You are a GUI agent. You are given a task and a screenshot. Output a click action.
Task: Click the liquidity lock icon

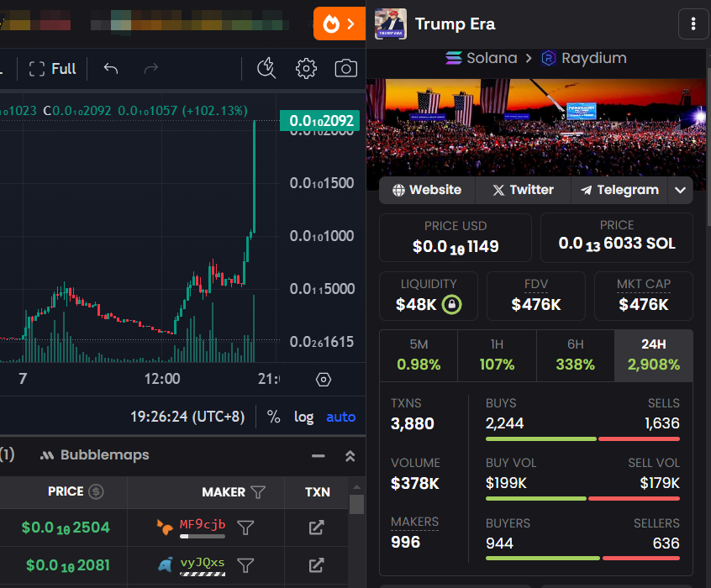pos(451,304)
